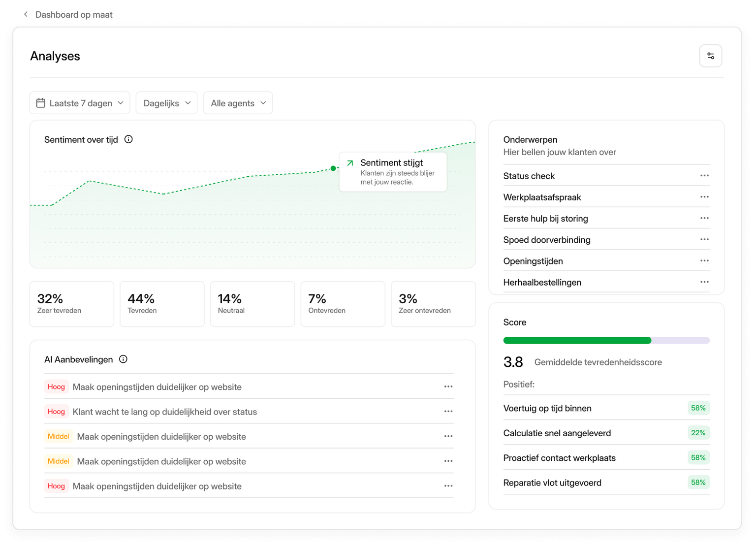Open the ellipsis menu on the first Hoog recommendation
The image size is (756, 546).
pos(448,386)
